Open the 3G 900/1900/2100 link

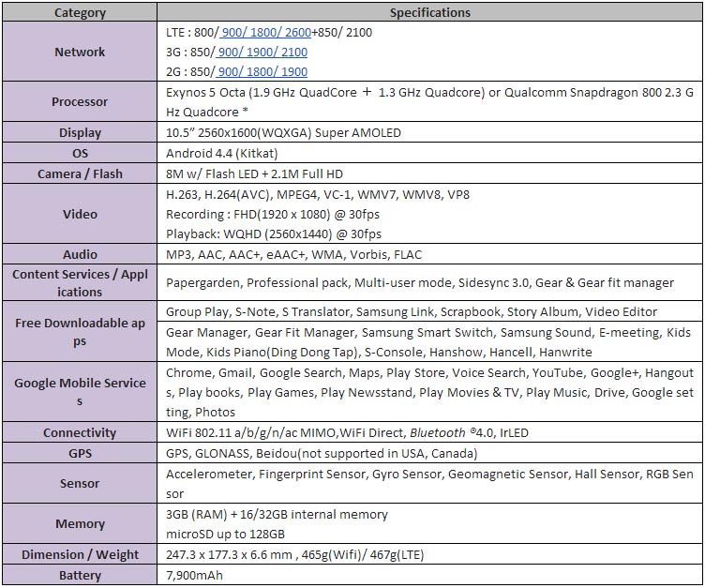pyautogui.click(x=262, y=53)
